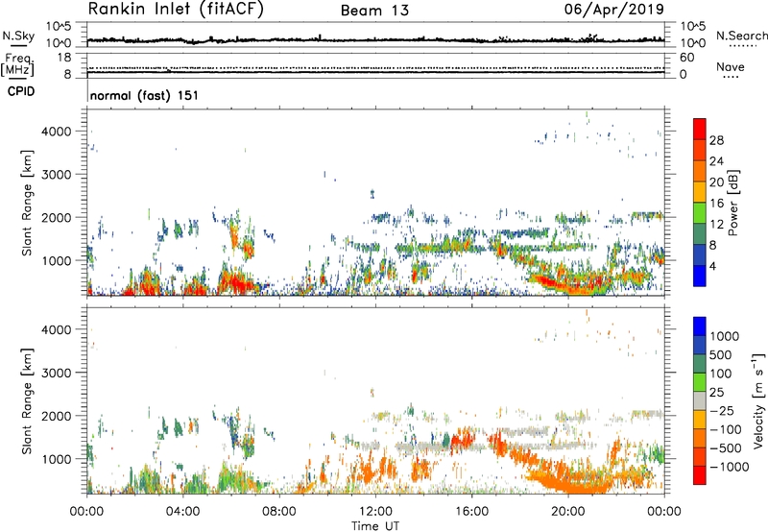The height and width of the screenshot is (532, 768).
Task: Click the 08:00 time tick label
Action: pyautogui.click(x=279, y=512)
